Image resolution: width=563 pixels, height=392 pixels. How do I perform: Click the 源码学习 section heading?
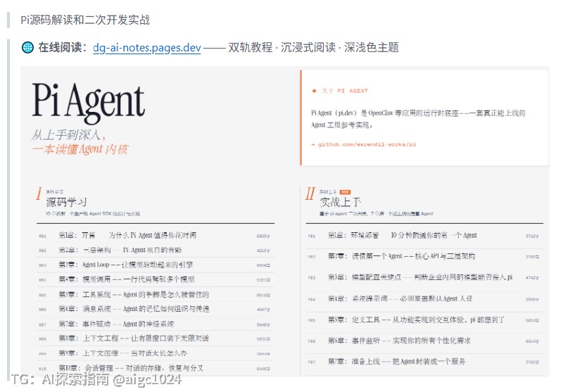[66, 202]
